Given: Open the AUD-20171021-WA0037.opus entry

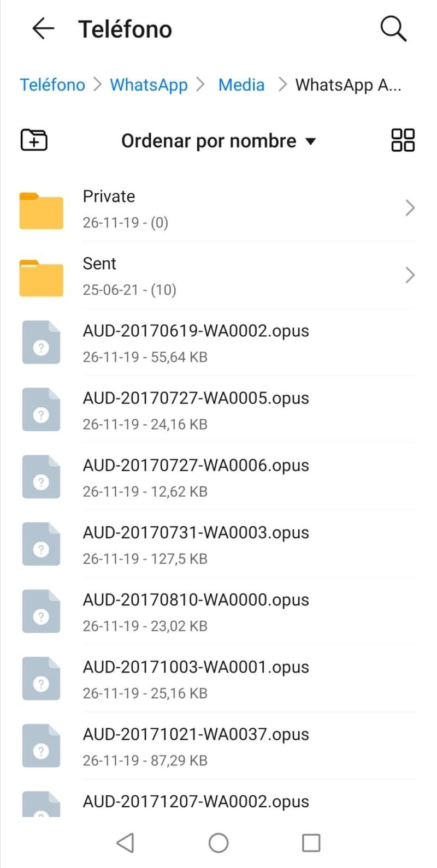Looking at the screenshot, I should (x=196, y=735).
